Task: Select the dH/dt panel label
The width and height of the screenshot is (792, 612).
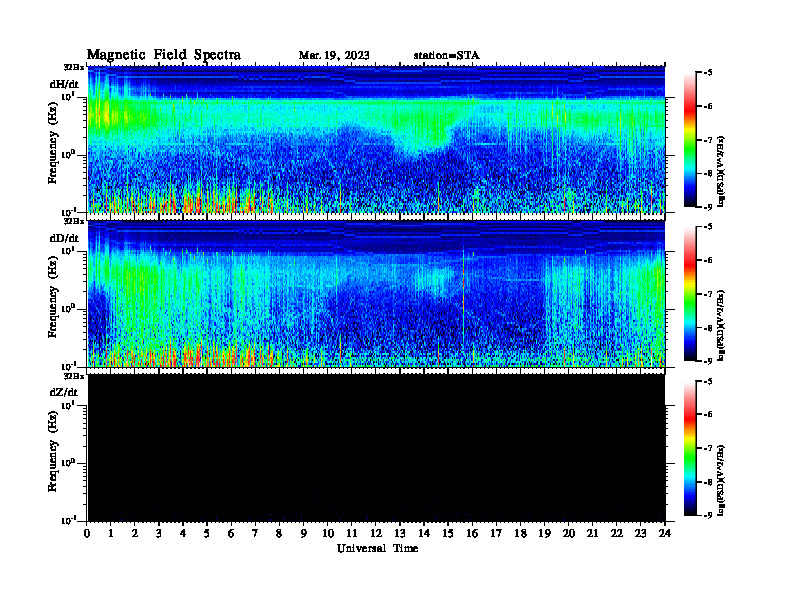Action: click(x=64, y=84)
